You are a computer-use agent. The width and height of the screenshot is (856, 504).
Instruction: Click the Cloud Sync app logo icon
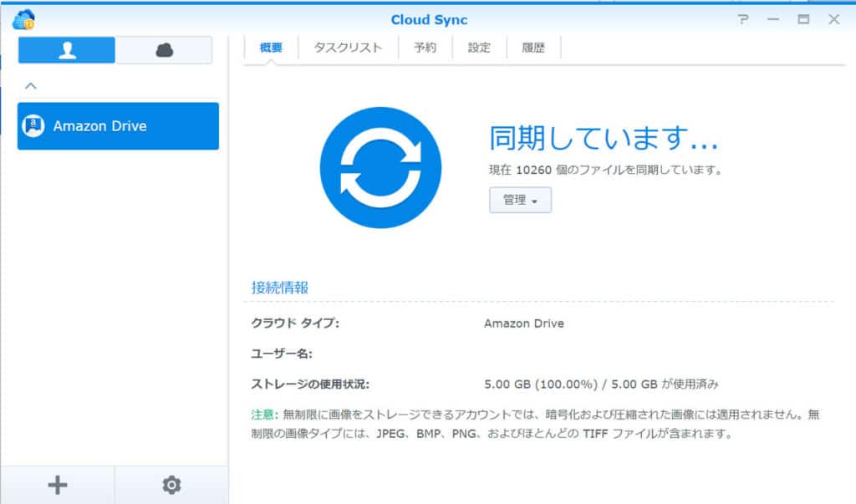coord(23,20)
